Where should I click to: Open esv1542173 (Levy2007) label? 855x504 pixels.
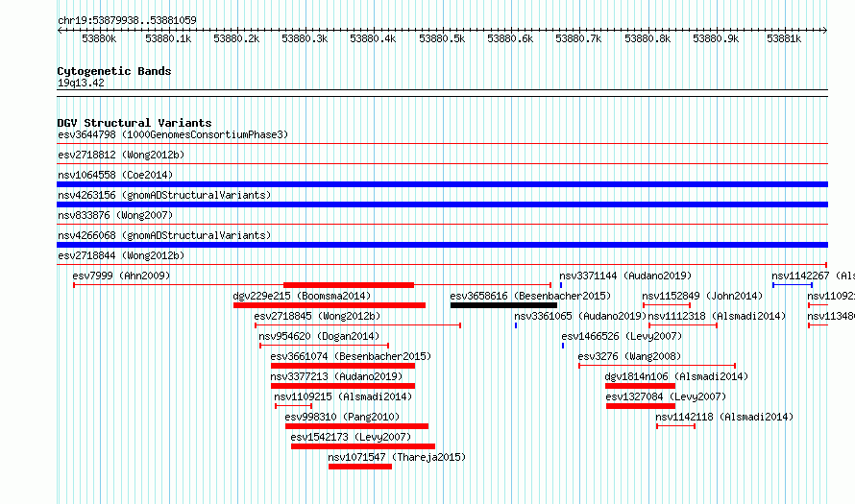tap(351, 437)
